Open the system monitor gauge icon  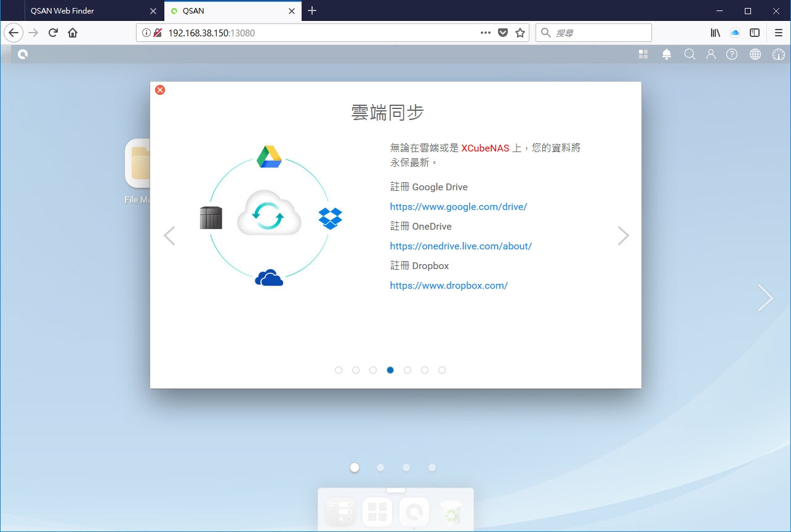(778, 54)
